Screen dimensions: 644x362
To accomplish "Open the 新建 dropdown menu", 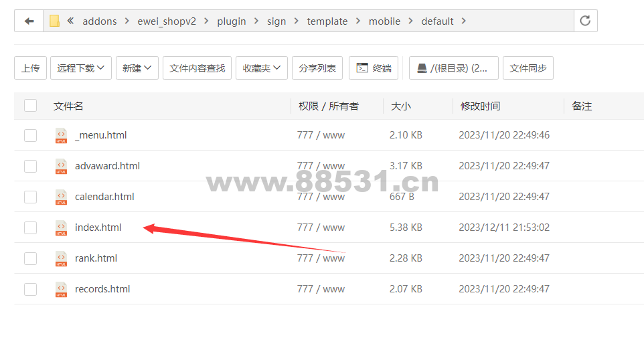I will 137,68.
